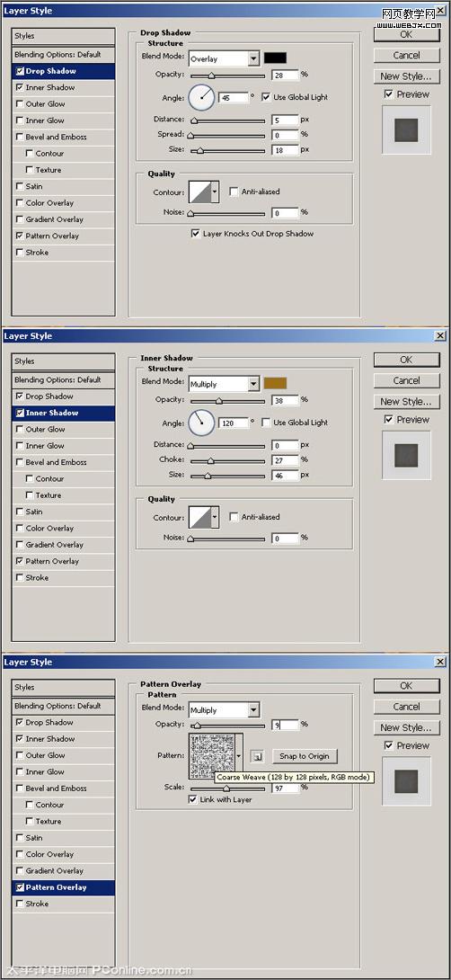This screenshot has height=980, width=451.
Task: Enable Use Global Light for Inner Shadow
Action: point(265,423)
